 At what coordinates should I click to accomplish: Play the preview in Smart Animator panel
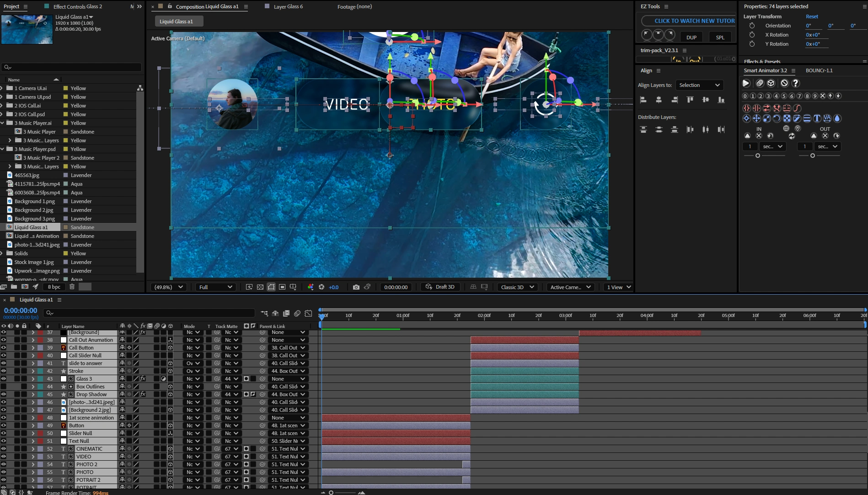click(x=746, y=83)
